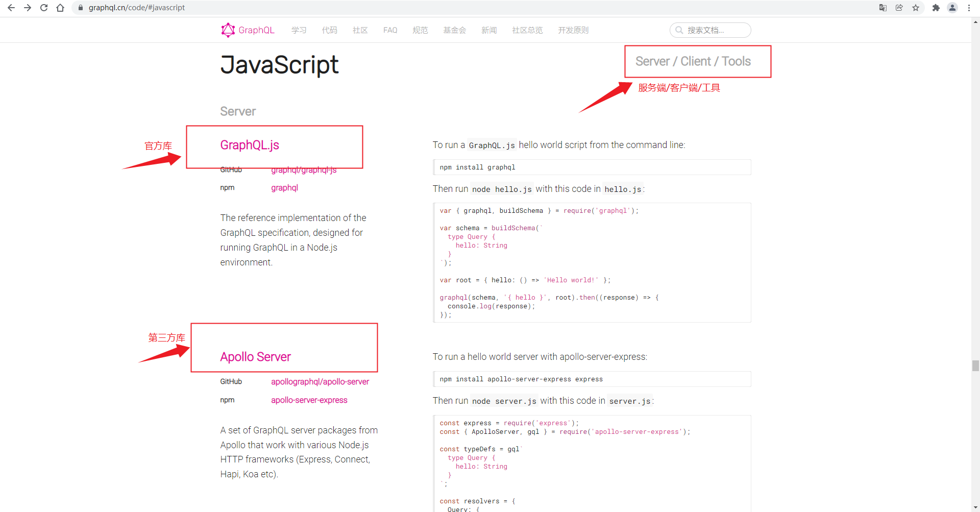Screen dimensions: 980x512
Task: Click the 'npm install graphql' code block
Action: pyautogui.click(x=592, y=167)
